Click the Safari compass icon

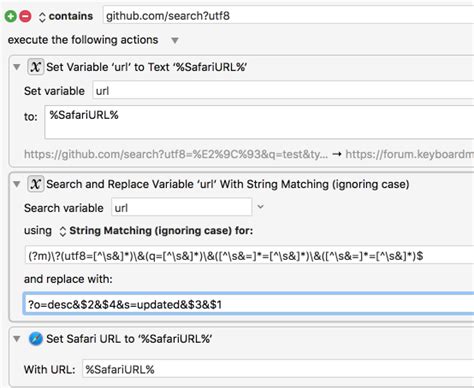[36, 339]
